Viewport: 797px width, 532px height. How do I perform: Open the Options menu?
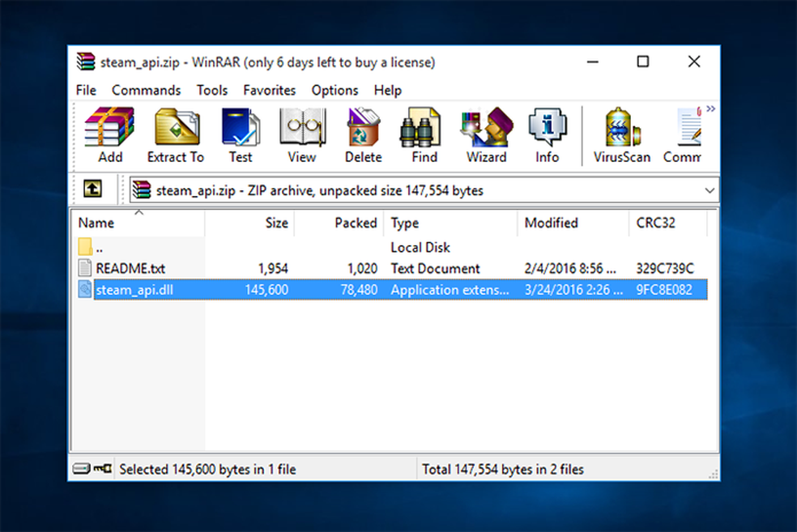(335, 90)
